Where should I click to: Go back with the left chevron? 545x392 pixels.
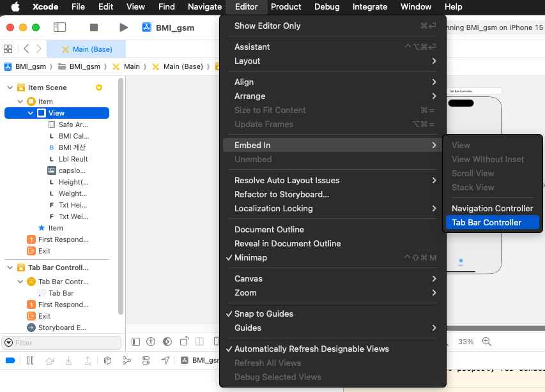[x=26, y=49]
